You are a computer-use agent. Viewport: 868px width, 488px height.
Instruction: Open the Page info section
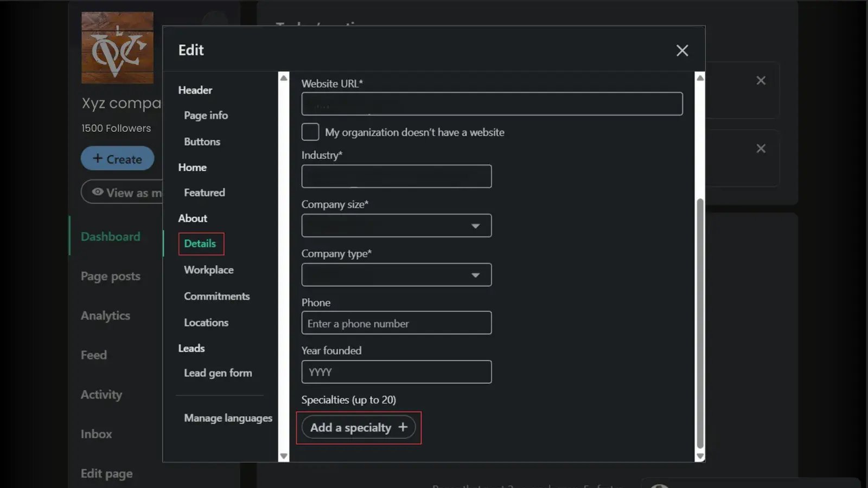tap(206, 115)
